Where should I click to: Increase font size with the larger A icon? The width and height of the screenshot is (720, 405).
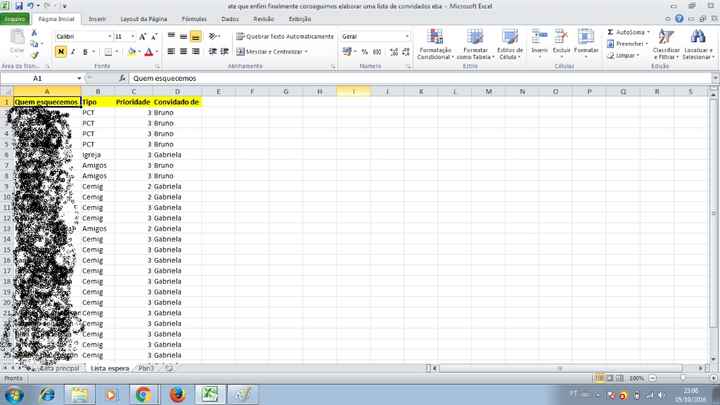tap(142, 36)
